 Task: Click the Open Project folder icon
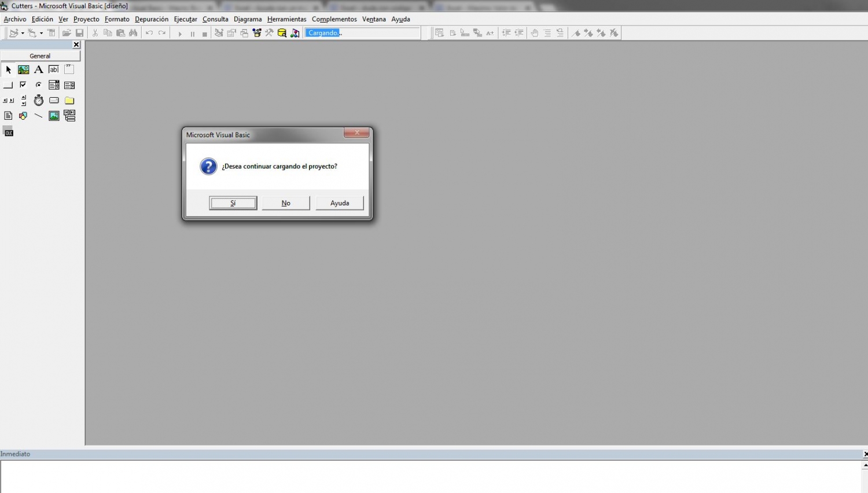click(x=67, y=33)
